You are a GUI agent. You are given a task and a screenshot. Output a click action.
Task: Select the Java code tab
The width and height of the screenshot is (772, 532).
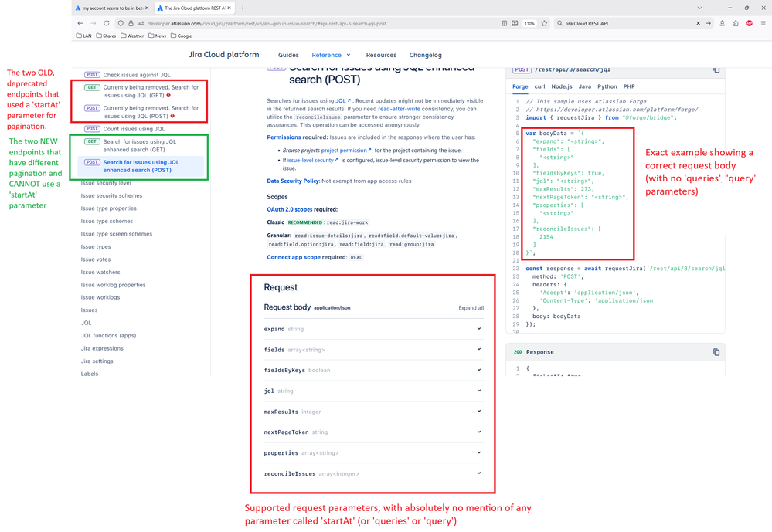tap(585, 86)
